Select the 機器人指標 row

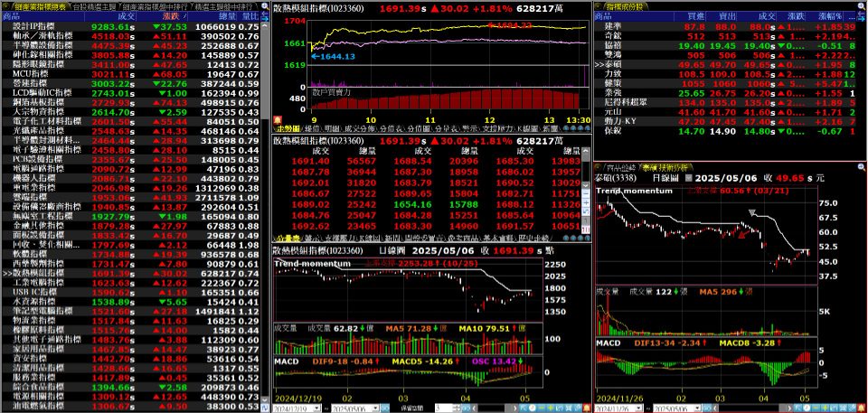130,178
